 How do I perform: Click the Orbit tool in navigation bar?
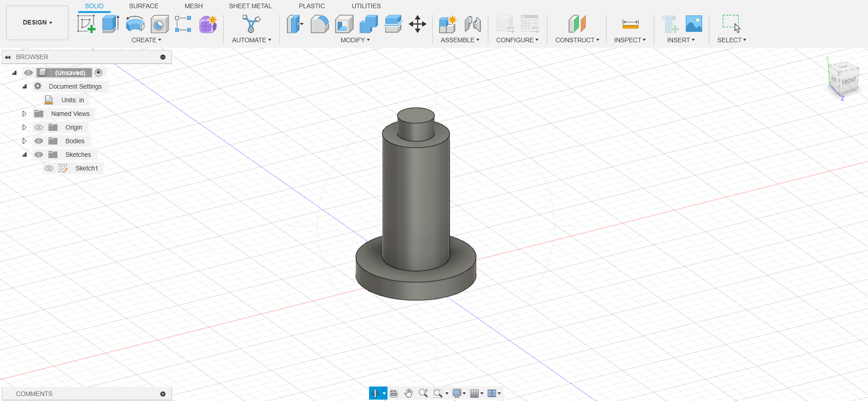click(375, 393)
